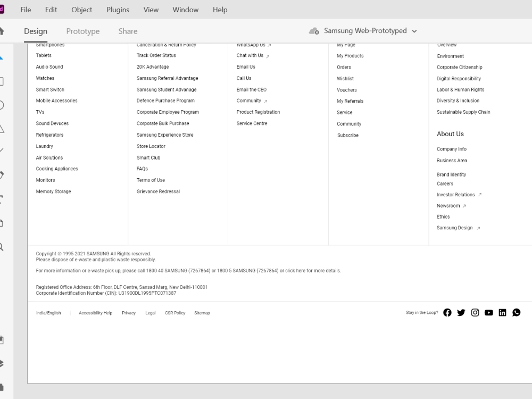Click the Legal footer link

coord(151,313)
